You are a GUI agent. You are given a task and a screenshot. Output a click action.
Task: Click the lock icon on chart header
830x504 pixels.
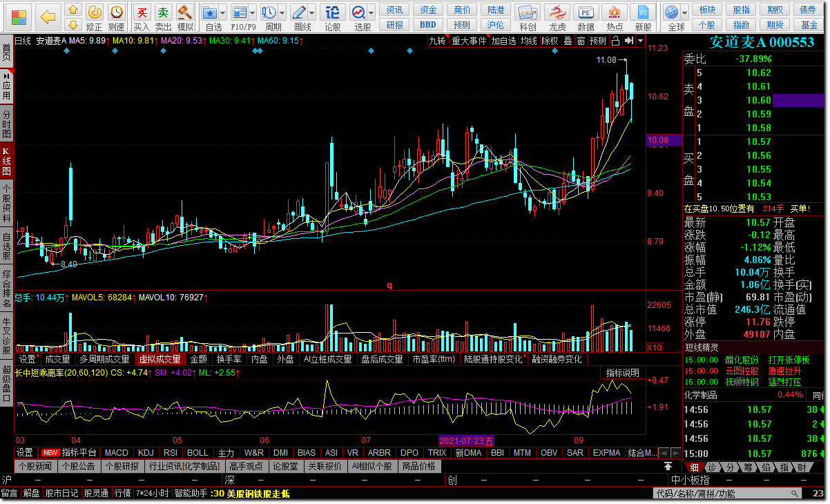pyautogui.click(x=616, y=41)
